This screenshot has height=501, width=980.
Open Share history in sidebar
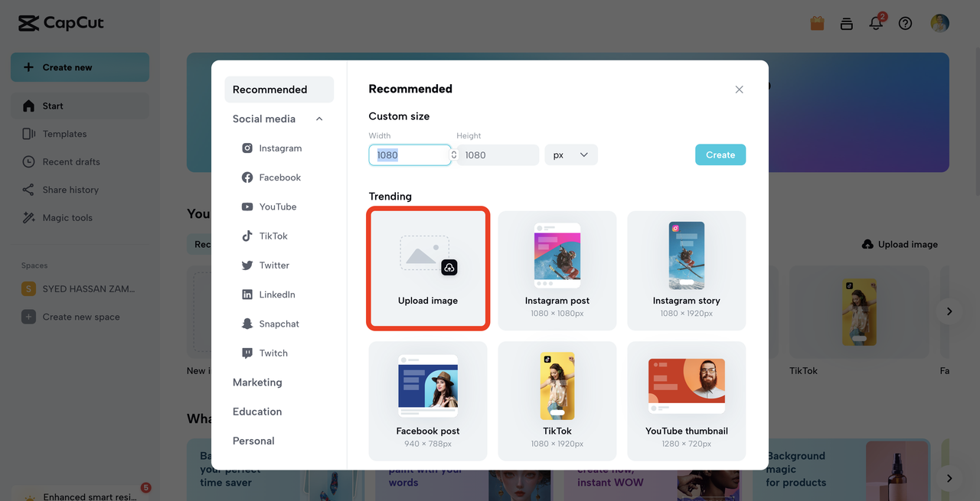[80, 190]
